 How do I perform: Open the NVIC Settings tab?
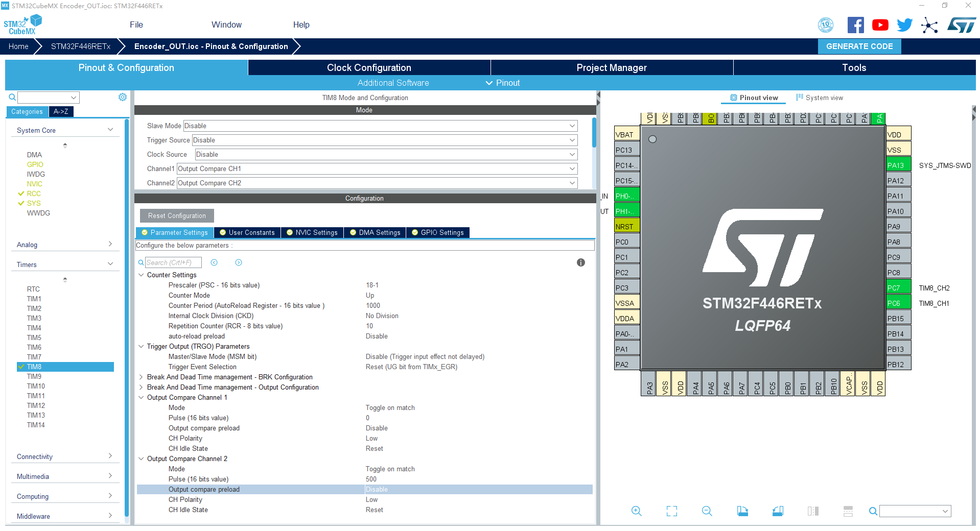(x=312, y=232)
